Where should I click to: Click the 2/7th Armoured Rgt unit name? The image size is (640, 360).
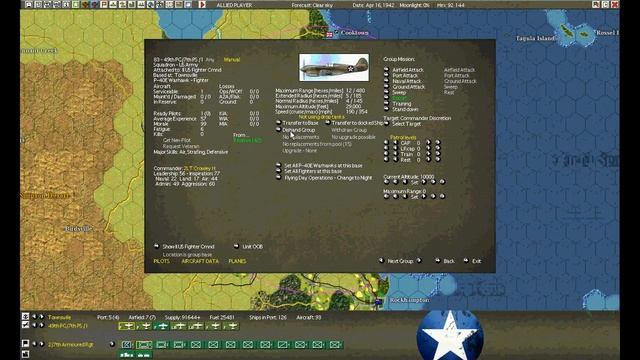[x=71, y=344]
